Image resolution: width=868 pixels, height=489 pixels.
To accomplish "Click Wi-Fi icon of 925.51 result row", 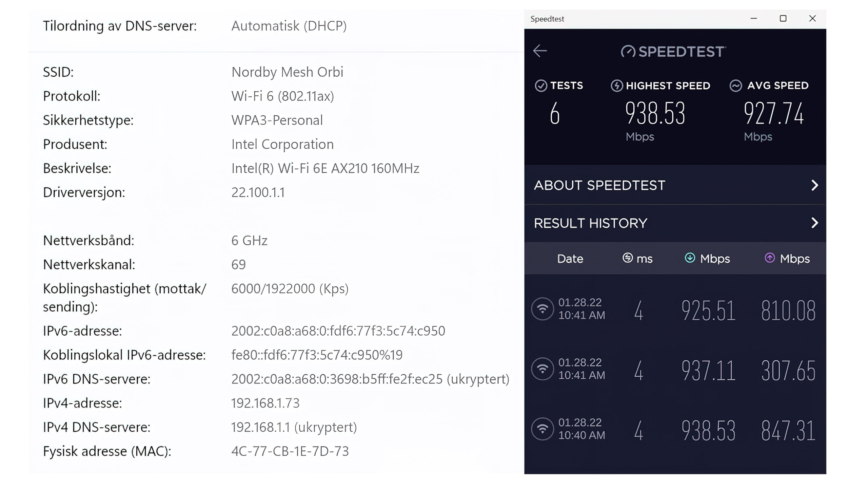I will tap(542, 309).
